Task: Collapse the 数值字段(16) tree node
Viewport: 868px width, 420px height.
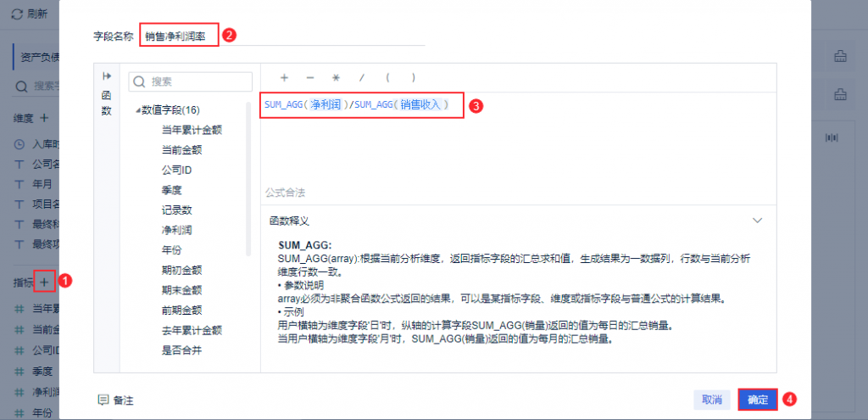Action: (136, 111)
